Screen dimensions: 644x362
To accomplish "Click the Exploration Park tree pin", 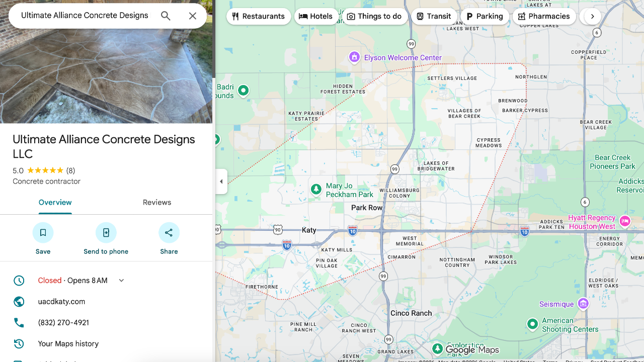I will [438, 349].
